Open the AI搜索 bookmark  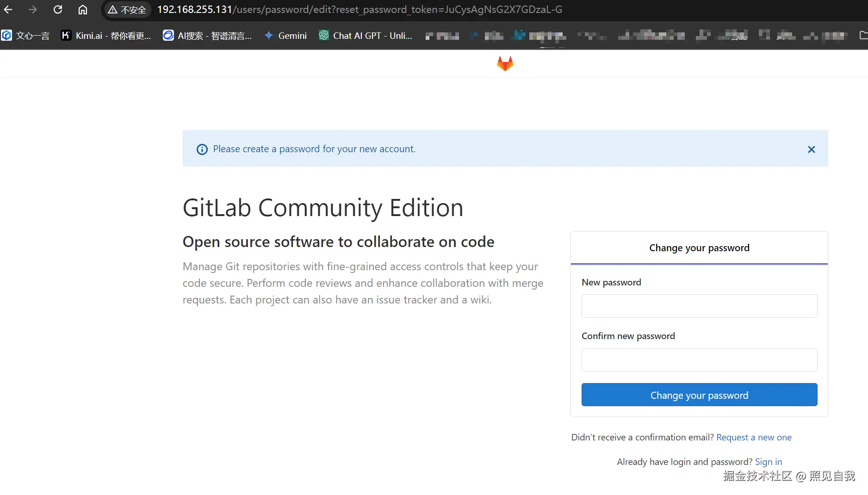point(207,36)
